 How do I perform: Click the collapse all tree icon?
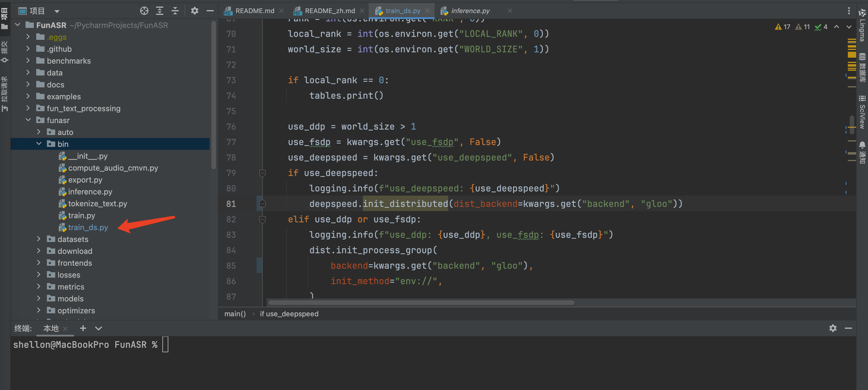tap(175, 11)
